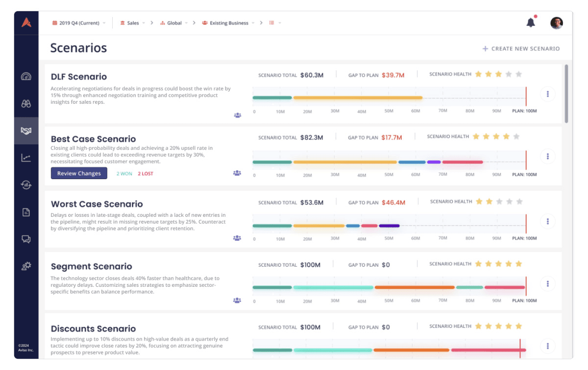Click the orange bar segment in Segment Scenario
The image size is (588, 370).
415,288
